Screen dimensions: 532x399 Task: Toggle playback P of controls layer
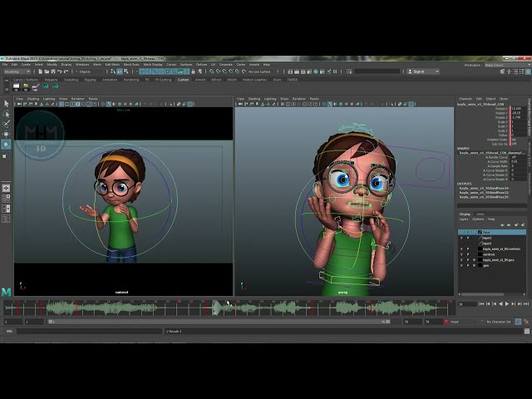point(468,254)
